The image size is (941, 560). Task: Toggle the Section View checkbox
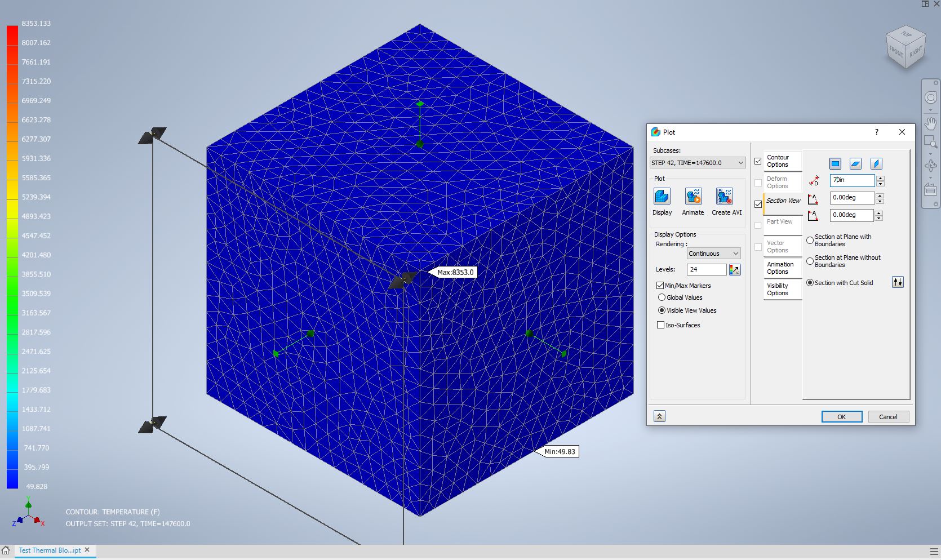[x=758, y=204]
